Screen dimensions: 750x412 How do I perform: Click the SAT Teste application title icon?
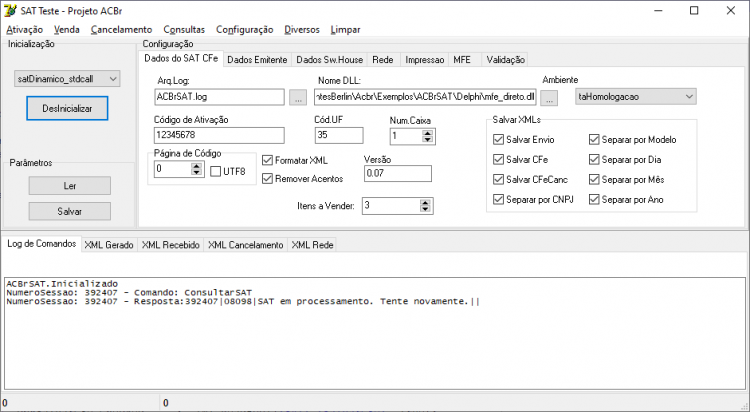10,11
